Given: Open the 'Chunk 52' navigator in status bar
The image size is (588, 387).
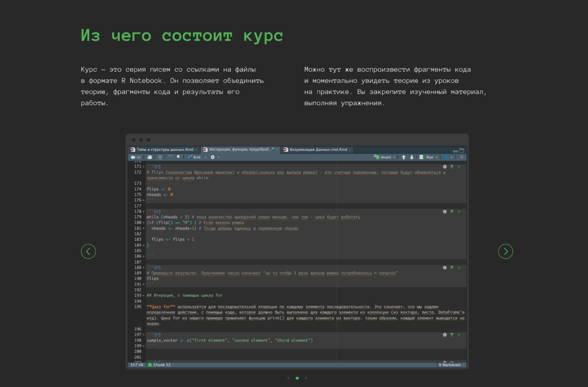Looking at the screenshot, I should point(161,365).
